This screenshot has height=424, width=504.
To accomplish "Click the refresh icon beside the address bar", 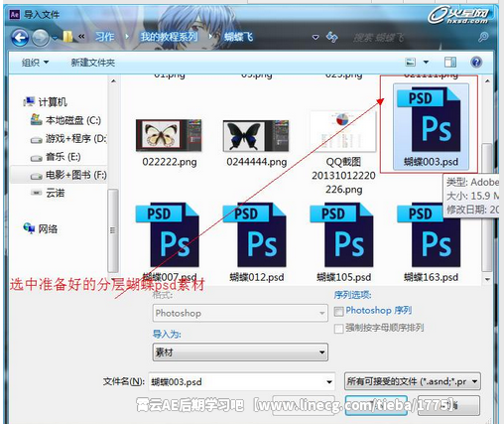I will tap(332, 37).
